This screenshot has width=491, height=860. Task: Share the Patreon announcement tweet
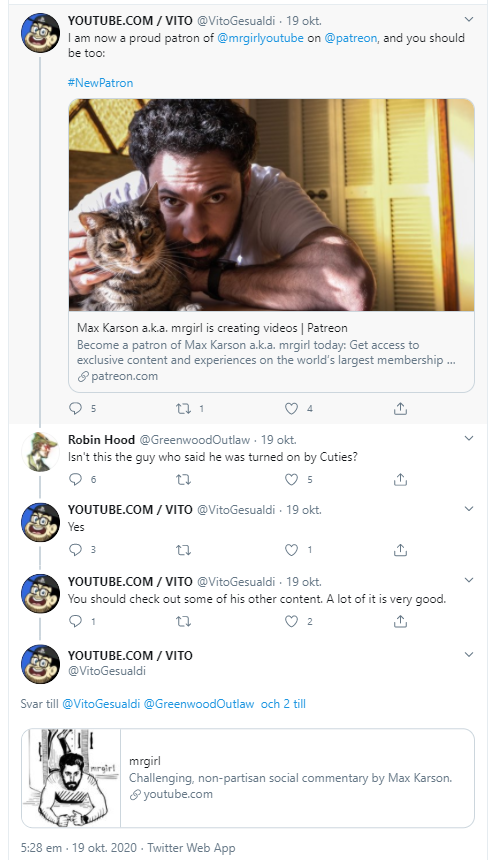point(400,409)
